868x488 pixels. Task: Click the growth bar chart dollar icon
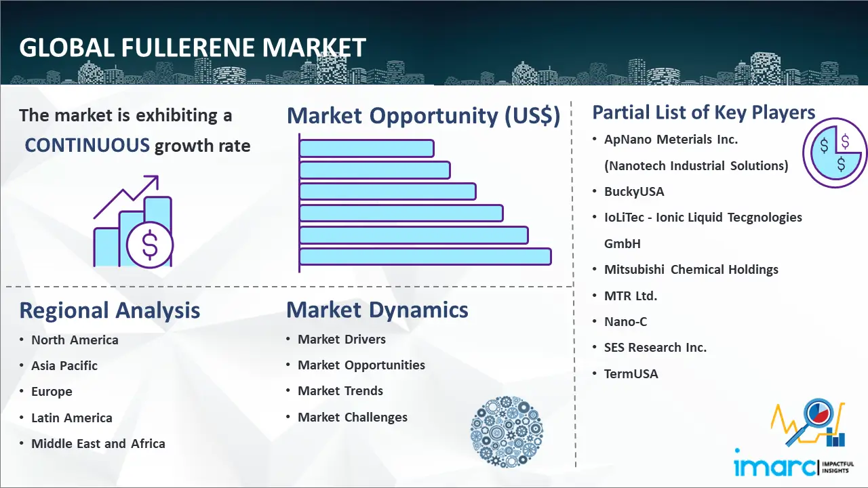133,222
